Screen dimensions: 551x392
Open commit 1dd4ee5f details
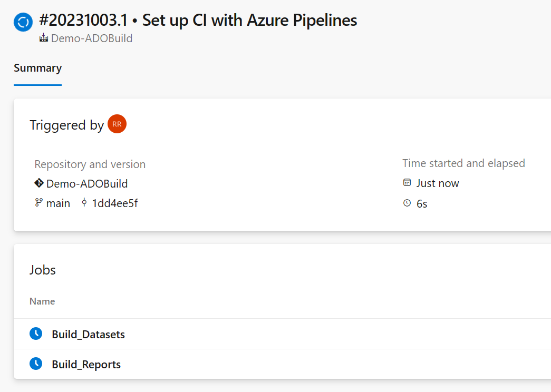[114, 202]
